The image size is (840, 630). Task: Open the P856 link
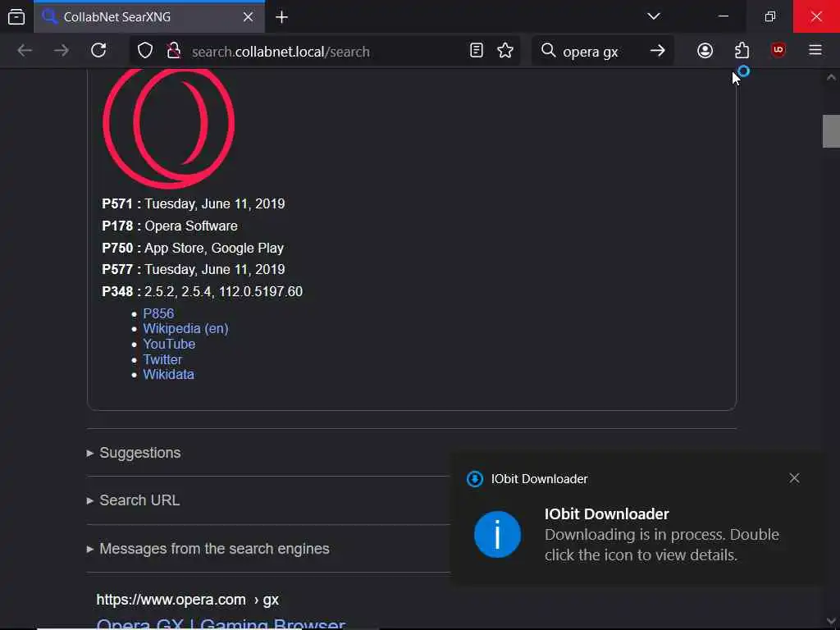point(158,313)
